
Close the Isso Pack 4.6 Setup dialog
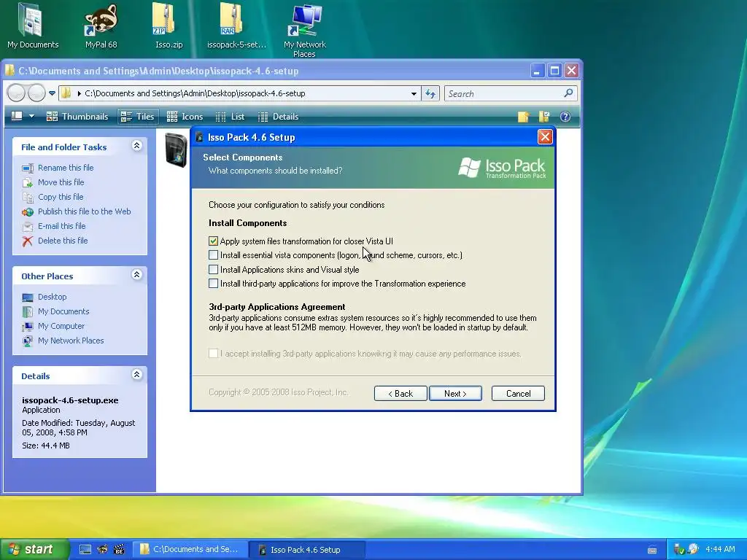point(544,137)
